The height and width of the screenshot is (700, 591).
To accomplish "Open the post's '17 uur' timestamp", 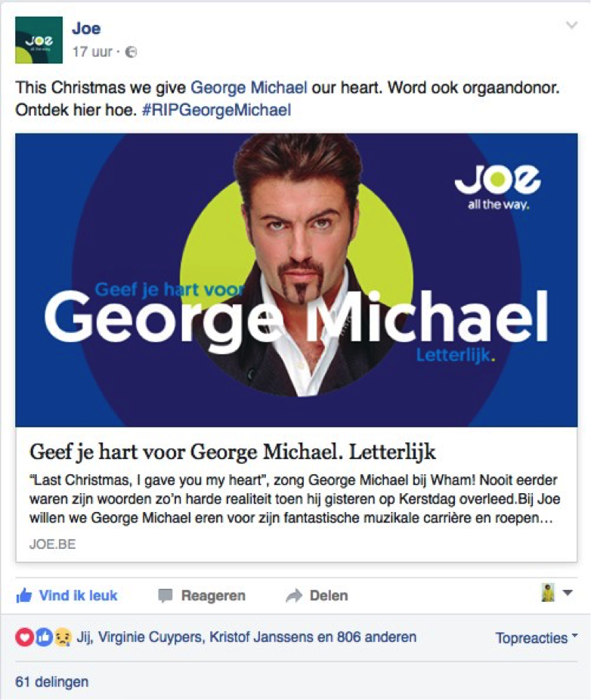I will 92,52.
